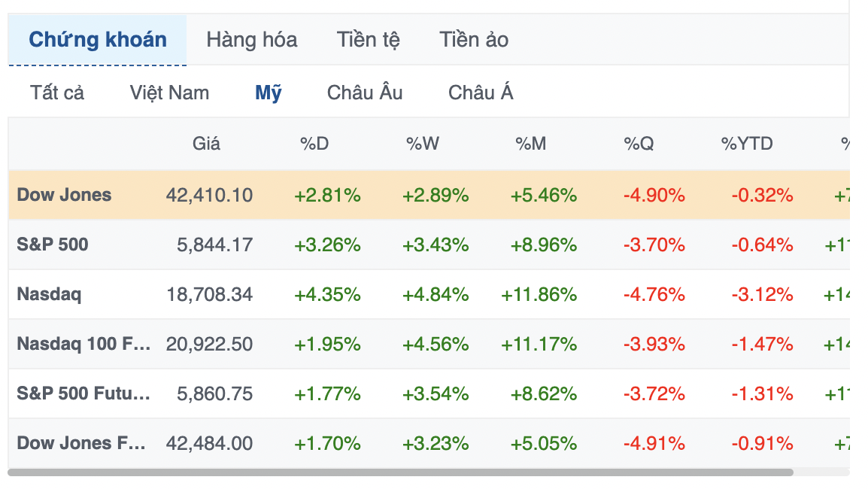
Task: Open the Hàng hóa tab
Action: (252, 40)
